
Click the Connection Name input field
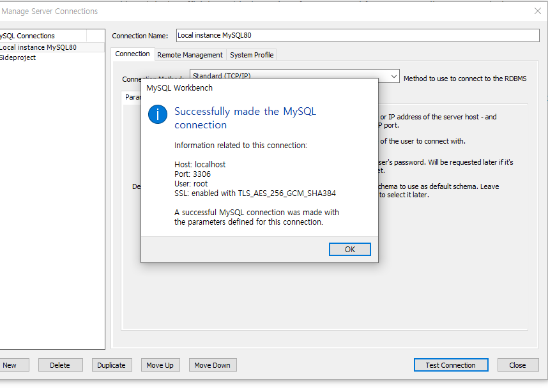pos(358,35)
